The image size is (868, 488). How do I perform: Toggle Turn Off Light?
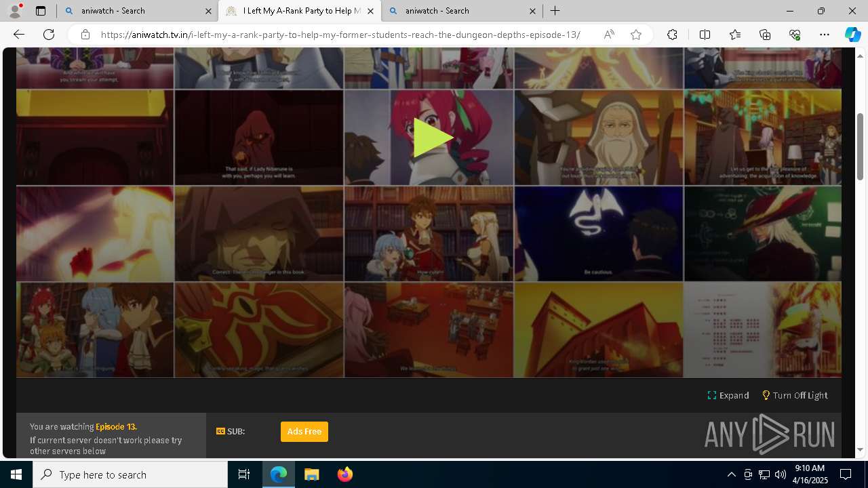[795, 395]
